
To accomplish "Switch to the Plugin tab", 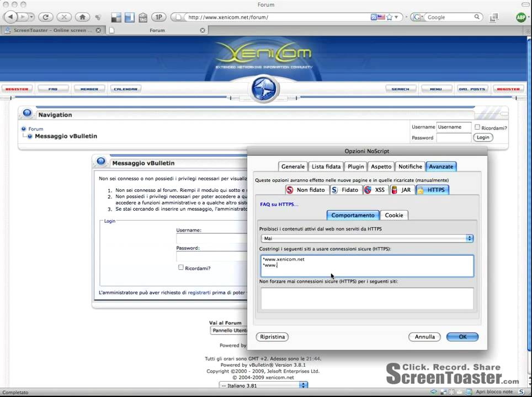I will (355, 167).
